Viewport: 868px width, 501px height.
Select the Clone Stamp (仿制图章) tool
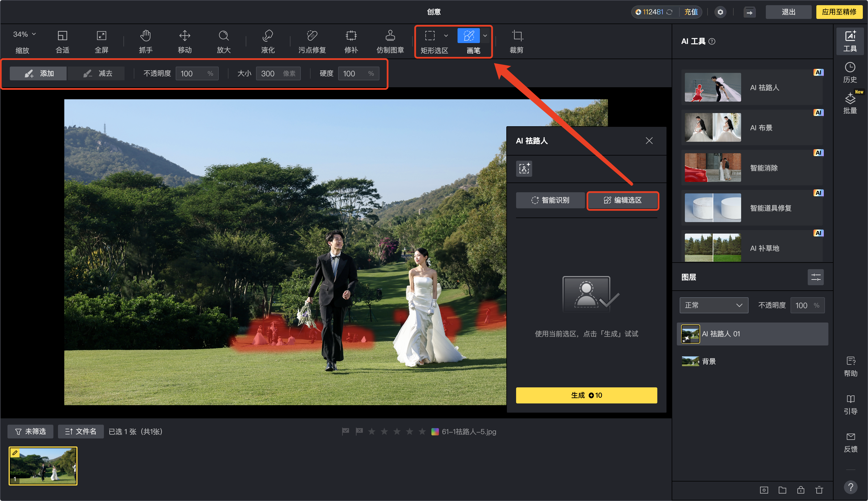pyautogui.click(x=390, y=41)
